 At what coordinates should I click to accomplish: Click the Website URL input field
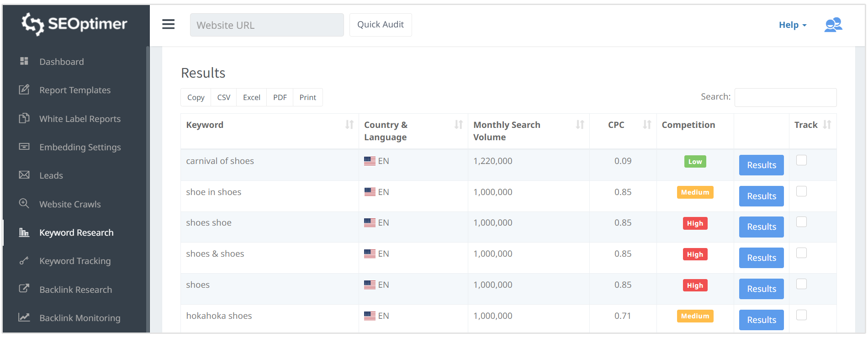tap(267, 25)
